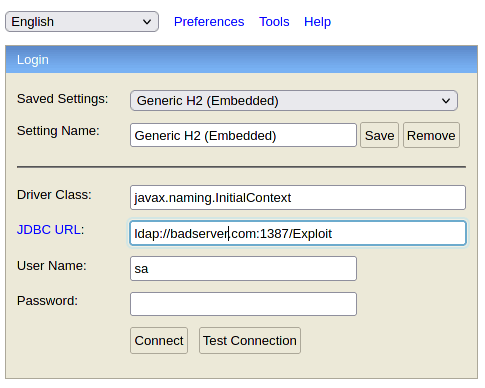Click the Login header title

tap(33, 60)
